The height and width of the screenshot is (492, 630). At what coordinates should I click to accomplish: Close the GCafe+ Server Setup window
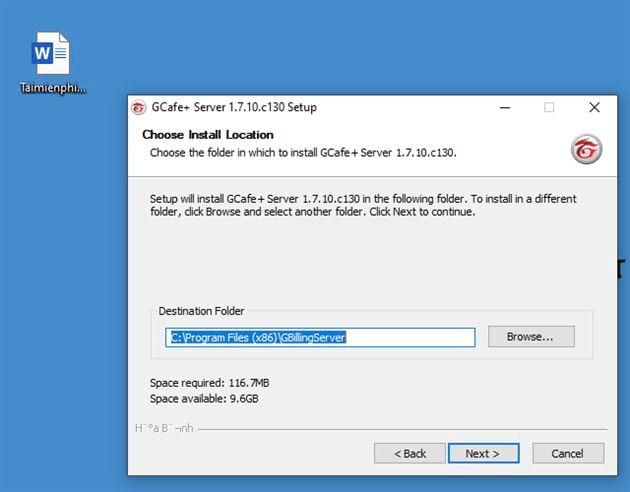click(x=594, y=107)
